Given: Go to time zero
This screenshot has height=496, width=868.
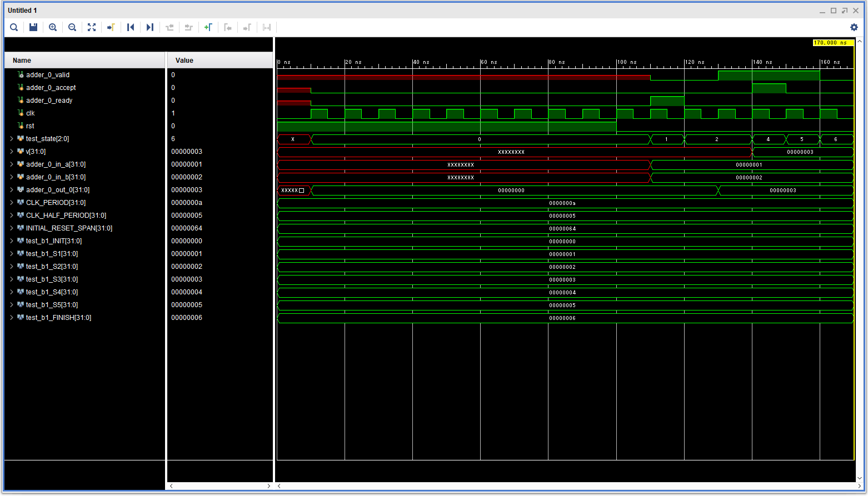Looking at the screenshot, I should [x=131, y=27].
